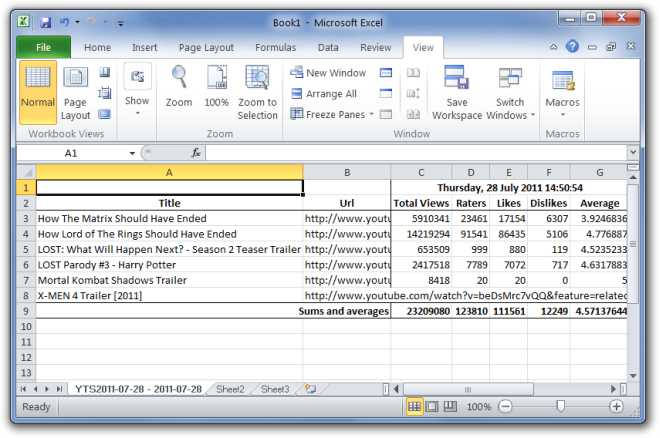The height and width of the screenshot is (438, 660).
Task: Go to first sheet navigation arrow
Action: point(24,389)
